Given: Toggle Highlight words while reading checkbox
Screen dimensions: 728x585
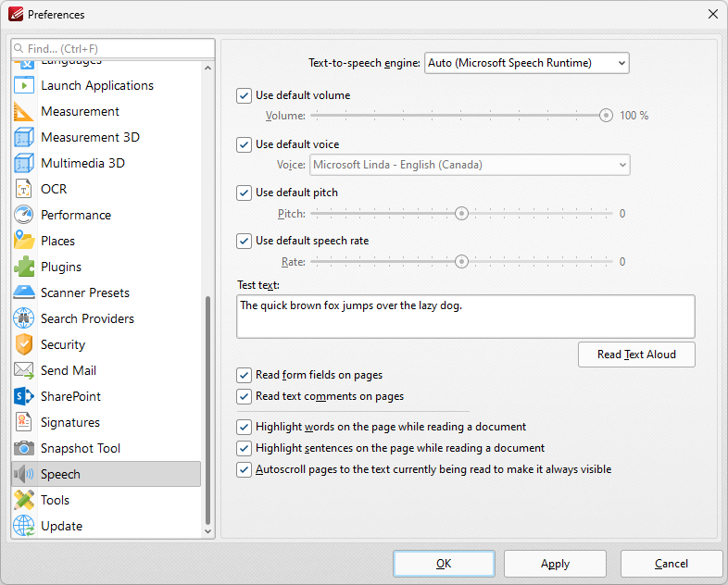Looking at the screenshot, I should [244, 427].
